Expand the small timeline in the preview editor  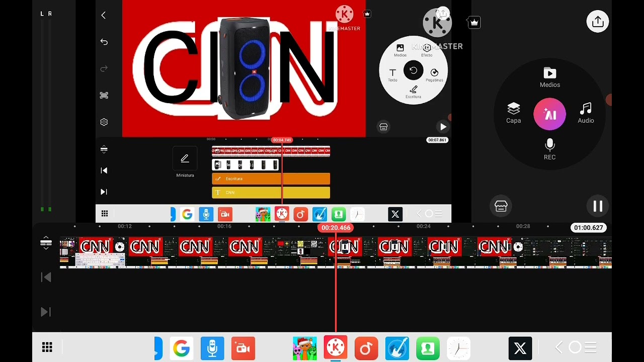click(104, 149)
